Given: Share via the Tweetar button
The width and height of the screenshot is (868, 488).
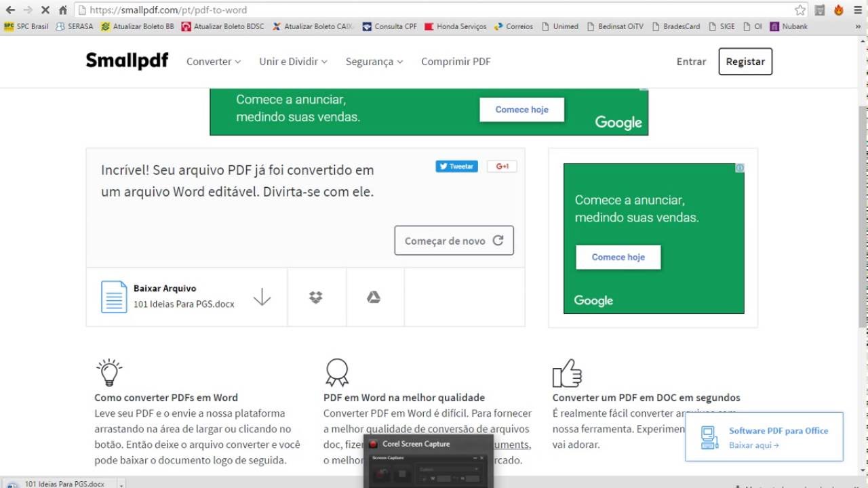Looking at the screenshot, I should (456, 166).
